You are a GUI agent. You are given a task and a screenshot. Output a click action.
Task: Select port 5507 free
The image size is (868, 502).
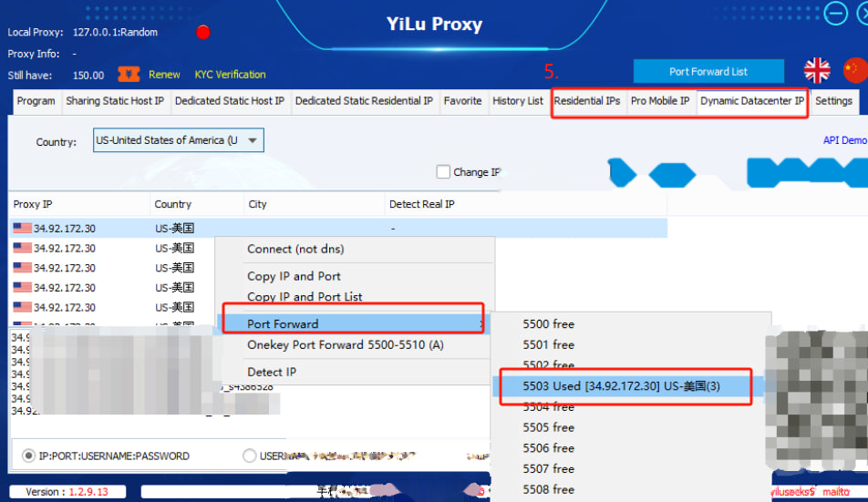(549, 469)
